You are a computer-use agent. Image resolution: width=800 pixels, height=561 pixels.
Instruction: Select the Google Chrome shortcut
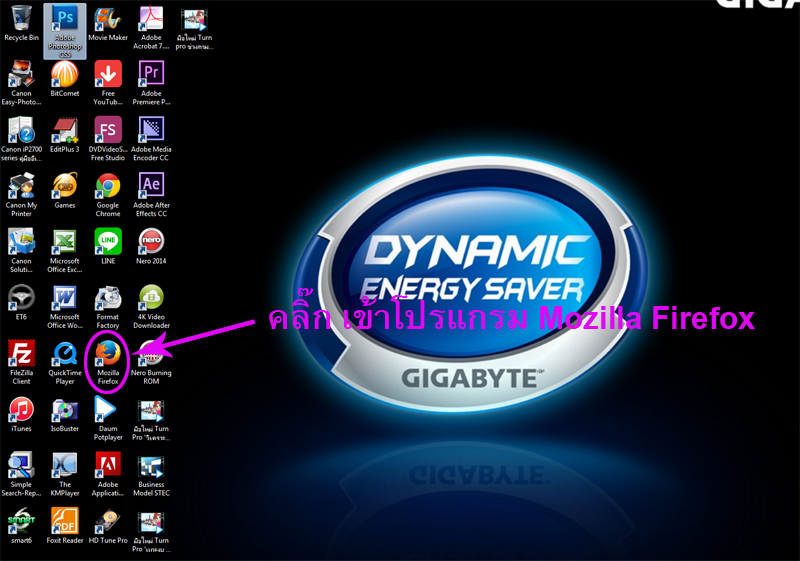pos(108,186)
